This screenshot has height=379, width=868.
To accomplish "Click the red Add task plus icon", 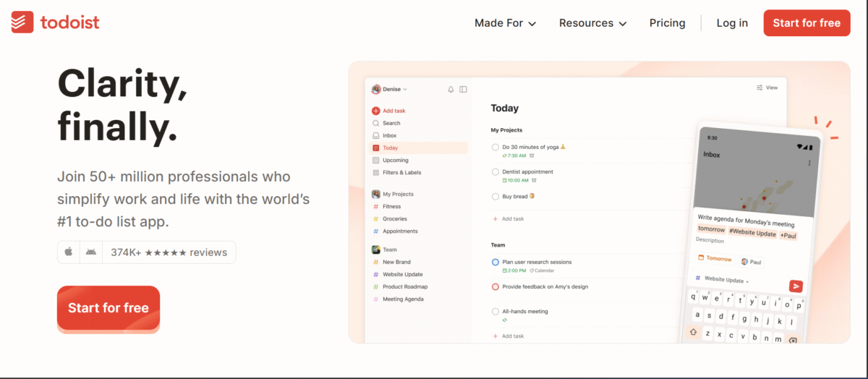I will [375, 111].
